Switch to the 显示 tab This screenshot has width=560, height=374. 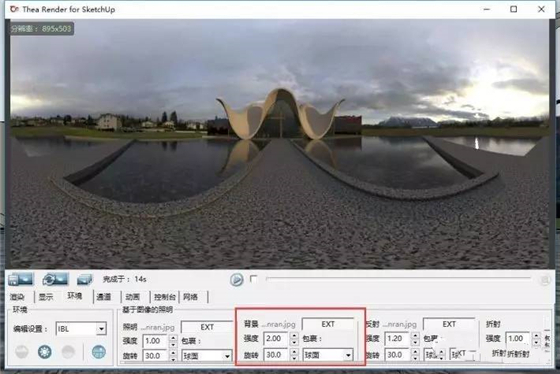46,297
